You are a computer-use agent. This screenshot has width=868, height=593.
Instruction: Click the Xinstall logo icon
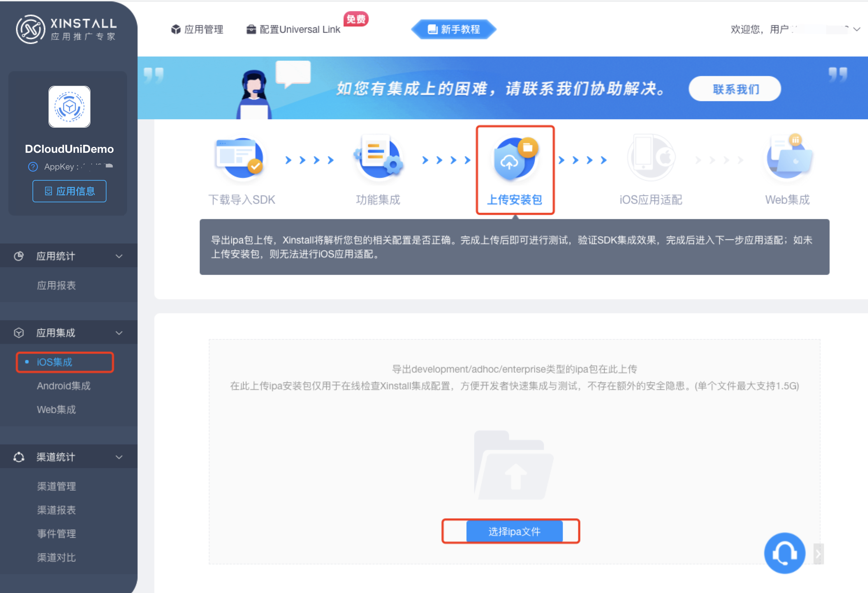[x=30, y=29]
